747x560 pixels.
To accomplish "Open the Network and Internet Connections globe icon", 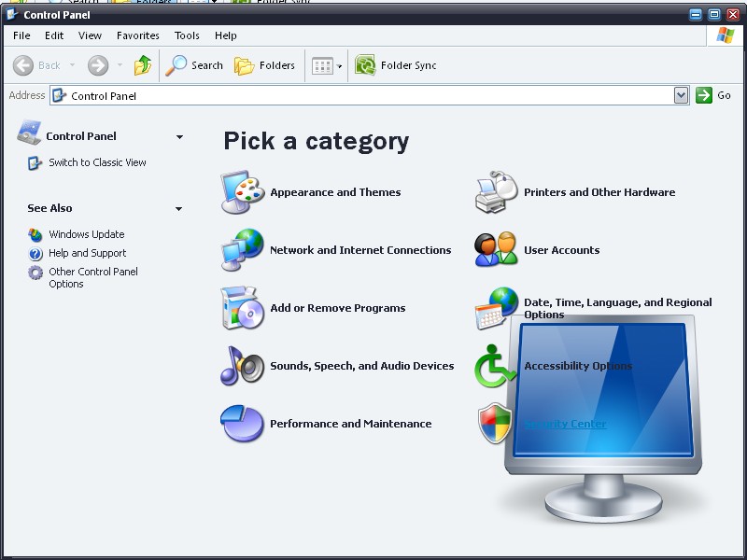I will click(243, 250).
